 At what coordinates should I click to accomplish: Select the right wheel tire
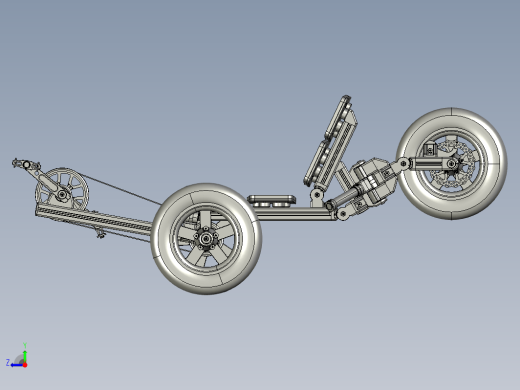point(452,163)
